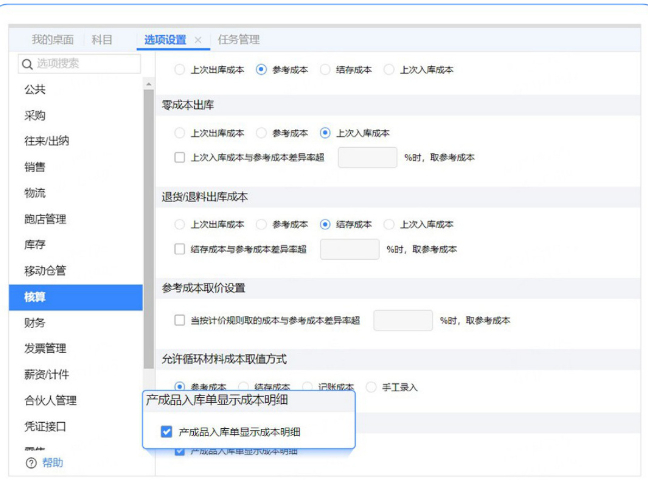Select 移动仓管 in the sidebar

tap(45, 271)
